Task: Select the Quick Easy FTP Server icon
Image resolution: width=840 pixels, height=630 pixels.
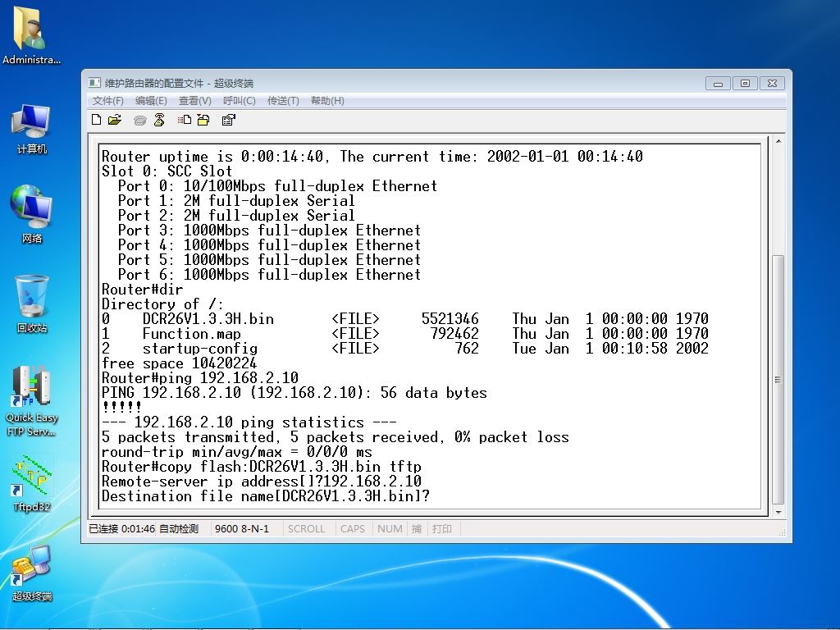Action: (x=31, y=400)
